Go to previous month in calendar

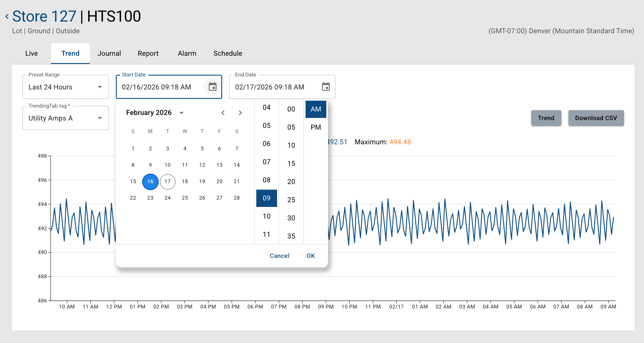(223, 113)
